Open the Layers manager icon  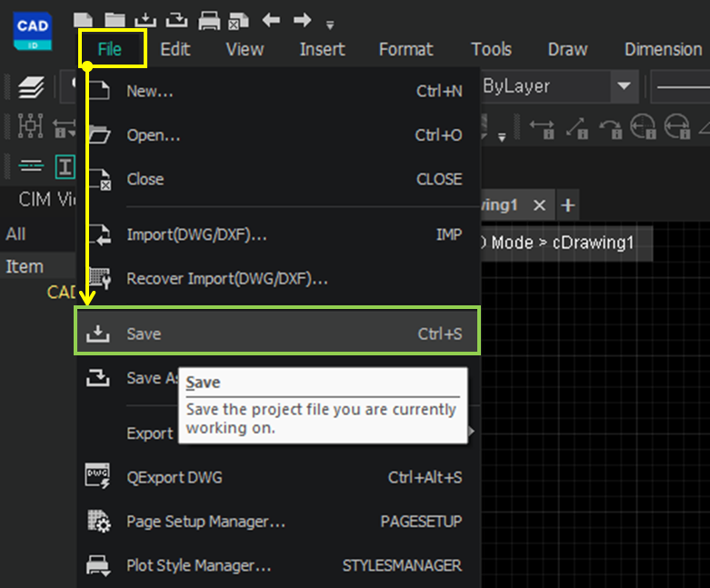[x=31, y=87]
